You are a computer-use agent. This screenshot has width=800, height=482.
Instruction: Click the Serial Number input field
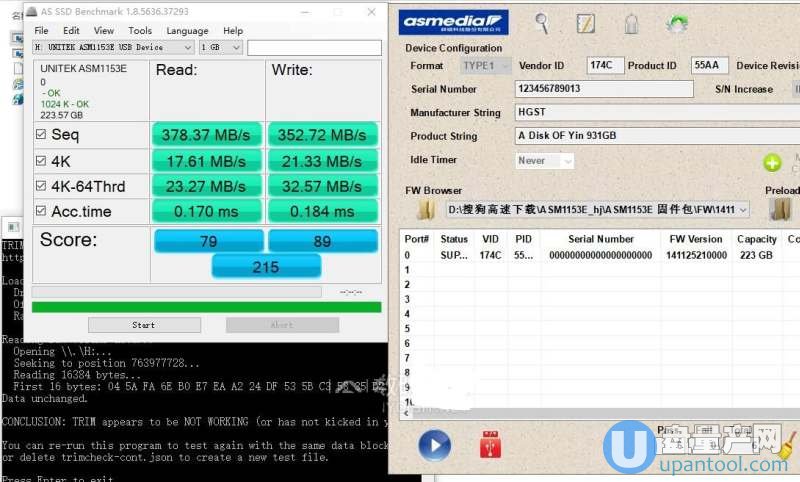coord(604,89)
